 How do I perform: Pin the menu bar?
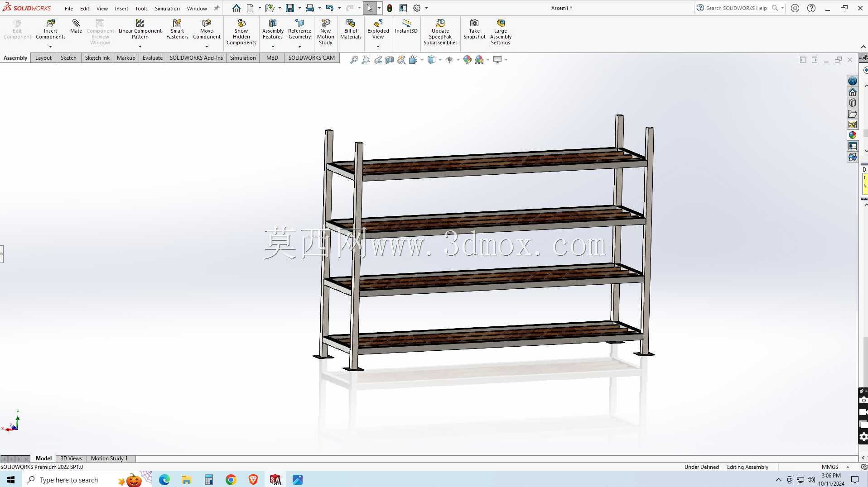point(217,8)
